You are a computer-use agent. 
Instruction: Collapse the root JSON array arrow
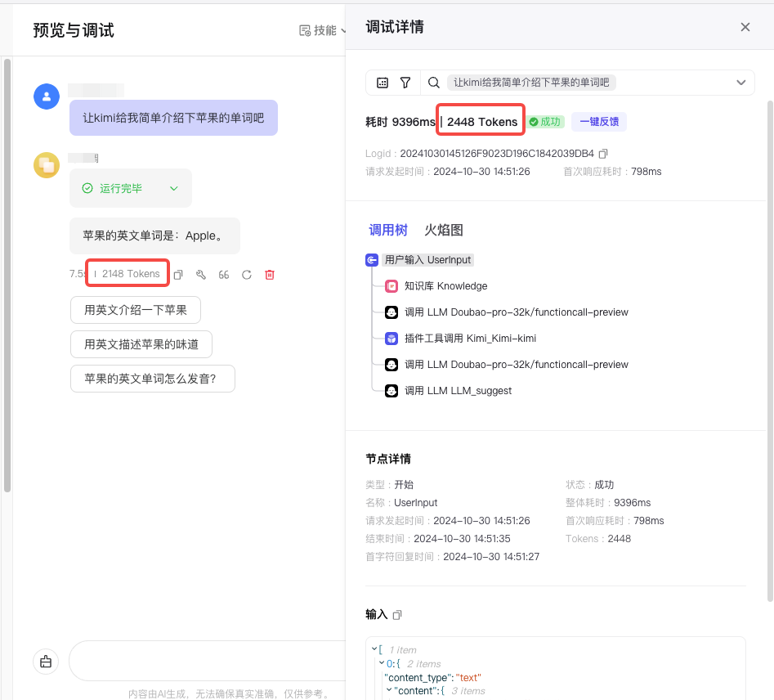tap(374, 648)
